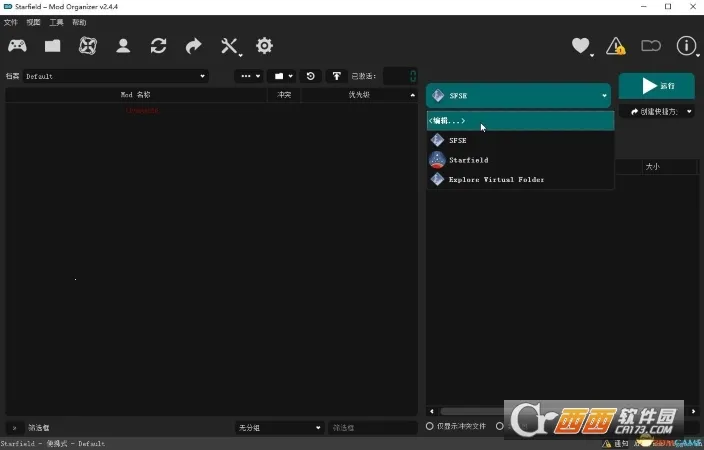The width and height of the screenshot is (704, 450).
Task: Choose SFSE from the executable list
Action: [520, 140]
